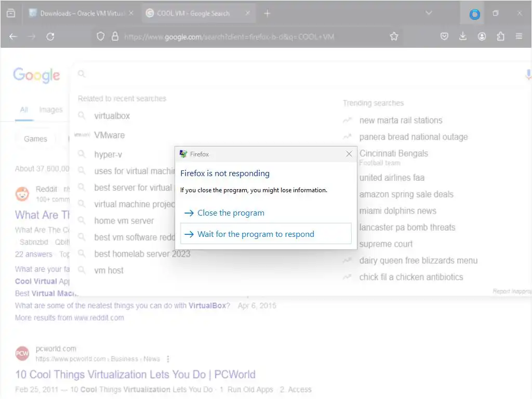Choose the vm host suggestion
532x399 pixels.
[109, 270]
